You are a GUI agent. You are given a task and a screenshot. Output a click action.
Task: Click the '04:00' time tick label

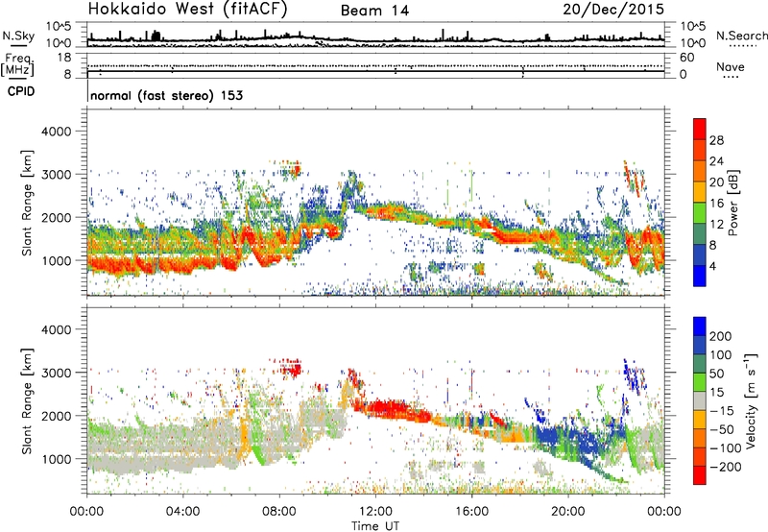(182, 512)
